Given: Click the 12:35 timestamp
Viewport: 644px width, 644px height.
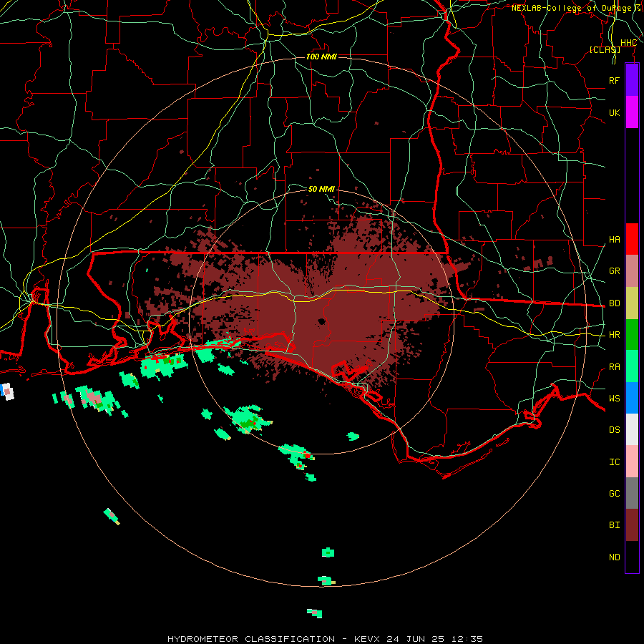Looking at the screenshot, I should coord(467,639).
